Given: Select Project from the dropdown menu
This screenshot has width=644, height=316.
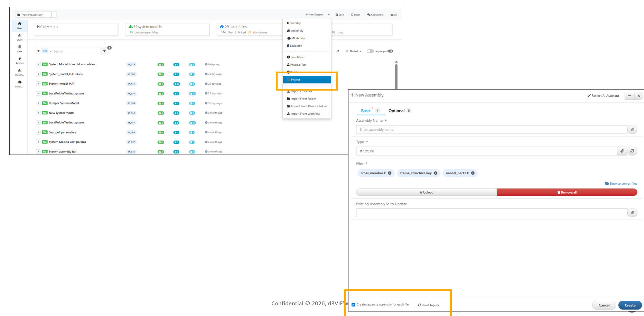Looking at the screenshot, I should tap(307, 80).
